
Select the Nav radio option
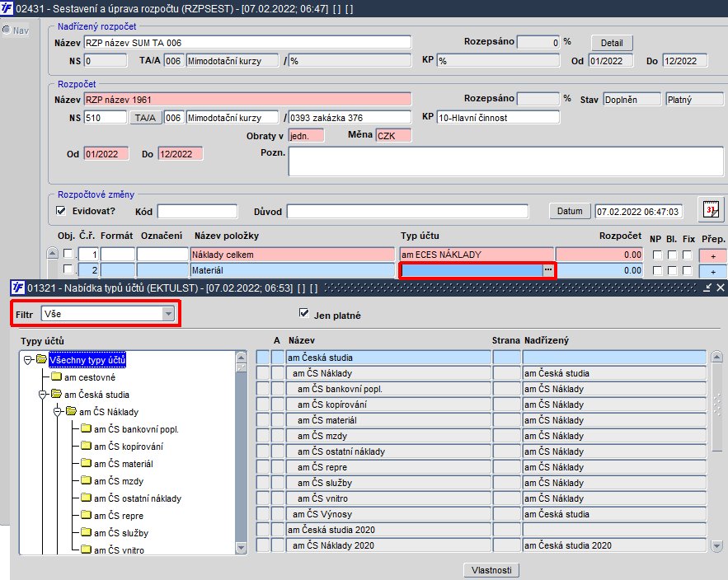7,30
